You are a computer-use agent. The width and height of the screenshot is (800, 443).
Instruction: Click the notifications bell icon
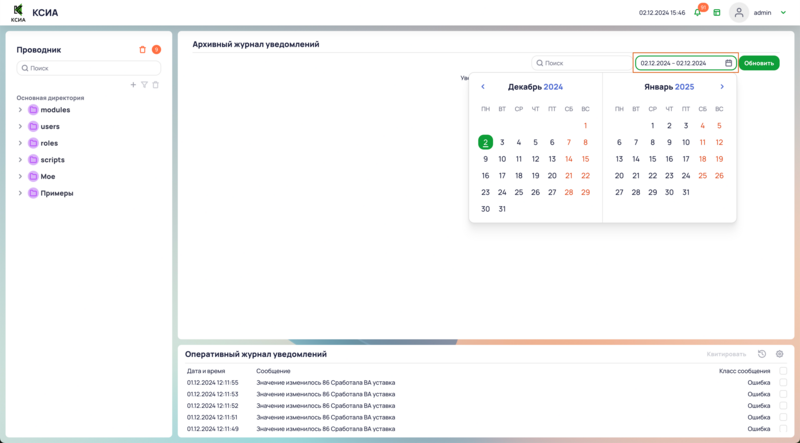click(x=698, y=13)
